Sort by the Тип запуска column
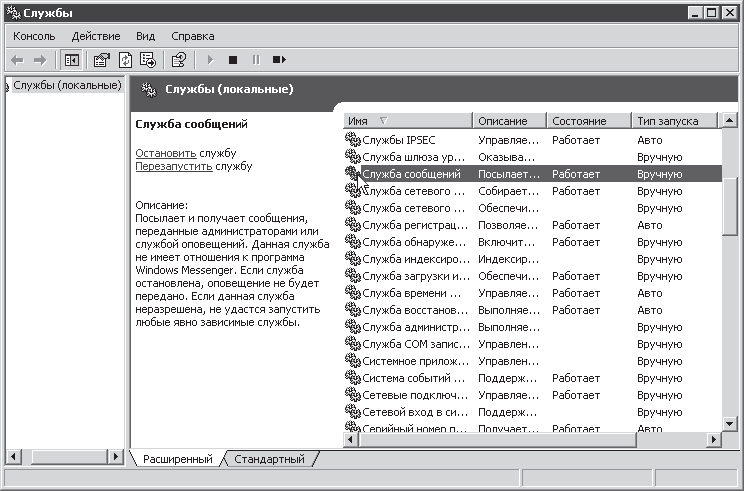This screenshot has height=491, width=744. pyautogui.click(x=673, y=121)
